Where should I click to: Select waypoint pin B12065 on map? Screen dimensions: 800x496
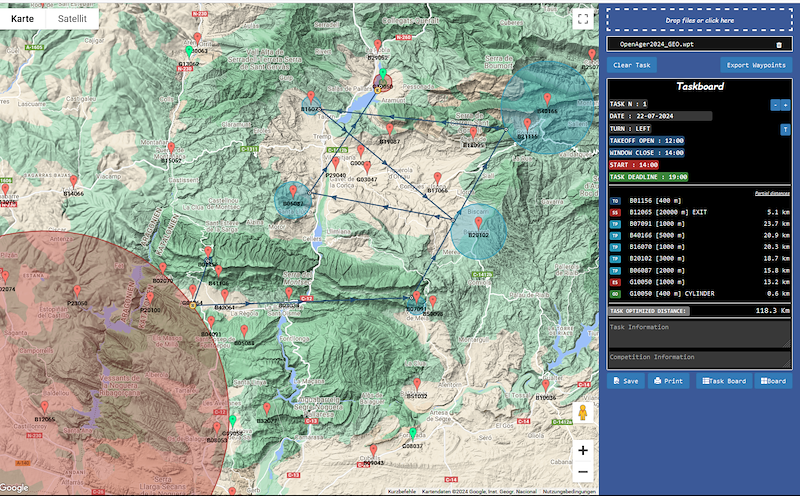tap(44, 407)
